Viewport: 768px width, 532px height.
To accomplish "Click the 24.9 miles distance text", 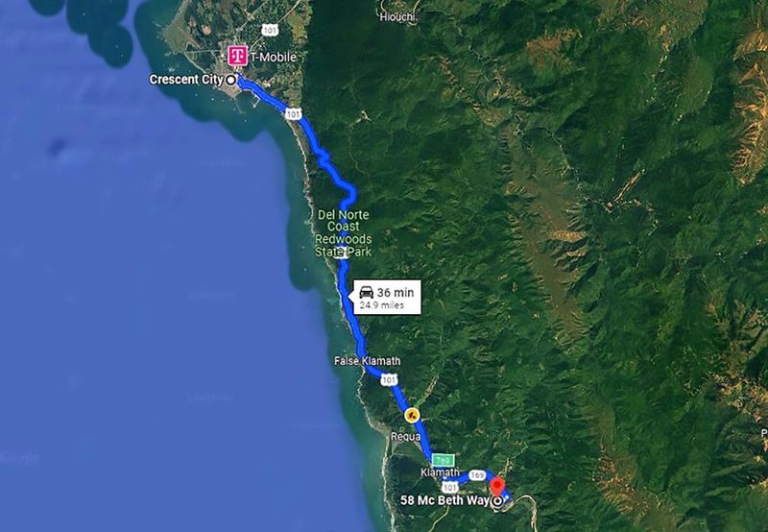I will [382, 305].
